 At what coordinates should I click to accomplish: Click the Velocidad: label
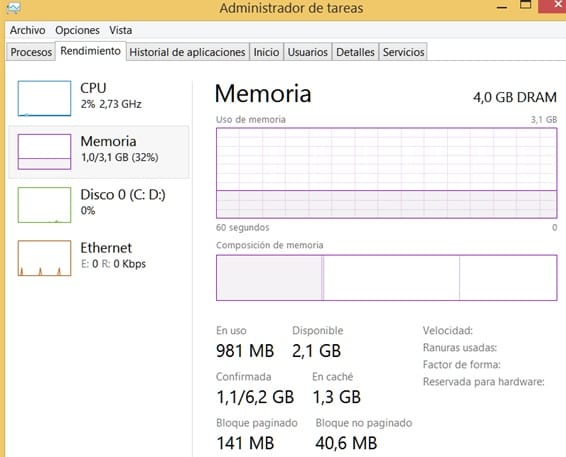coord(448,330)
